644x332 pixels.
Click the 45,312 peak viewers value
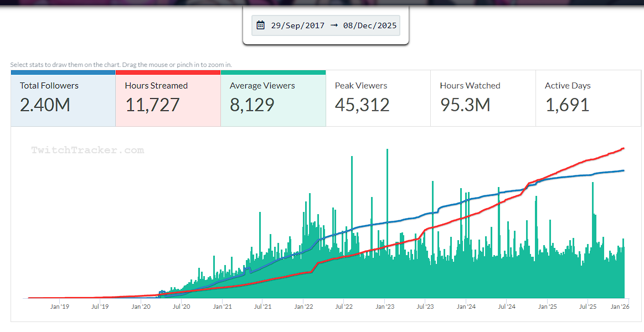click(362, 105)
